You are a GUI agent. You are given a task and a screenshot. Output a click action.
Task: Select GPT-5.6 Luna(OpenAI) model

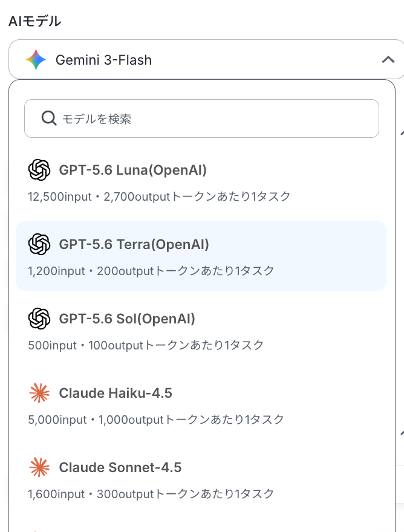(201, 183)
